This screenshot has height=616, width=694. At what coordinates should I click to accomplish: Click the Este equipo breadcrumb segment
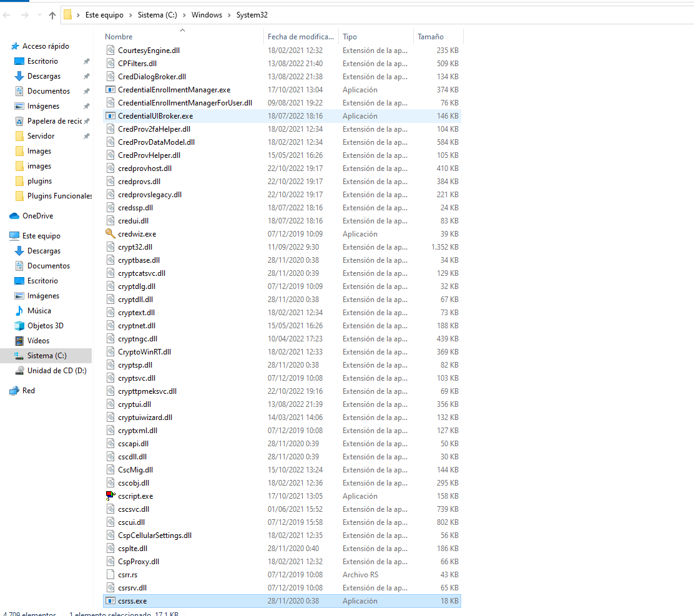104,15
